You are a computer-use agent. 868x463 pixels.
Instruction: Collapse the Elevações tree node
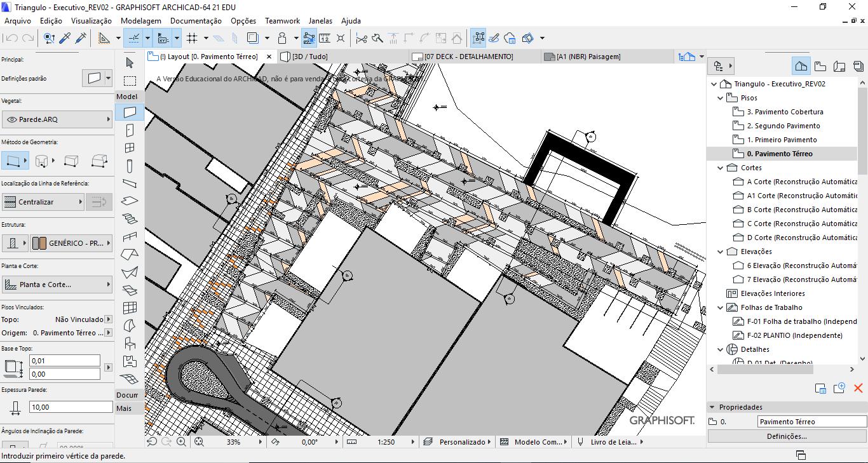[721, 252]
